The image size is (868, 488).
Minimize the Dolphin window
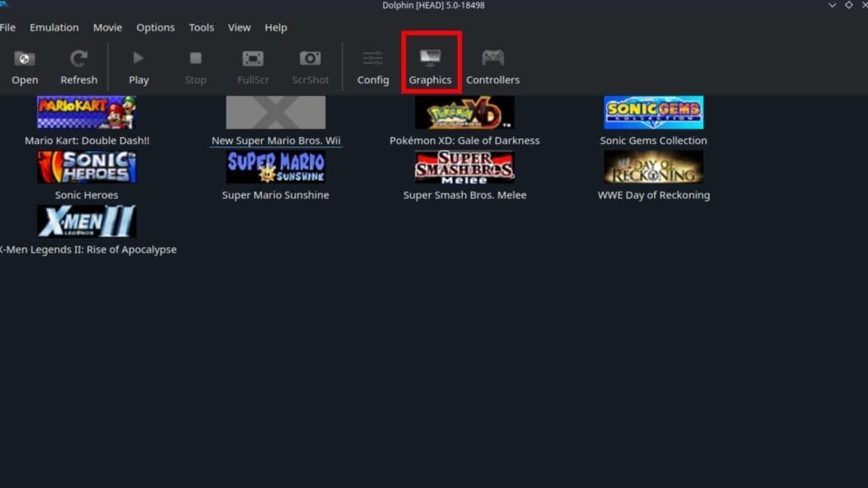pyautogui.click(x=832, y=5)
